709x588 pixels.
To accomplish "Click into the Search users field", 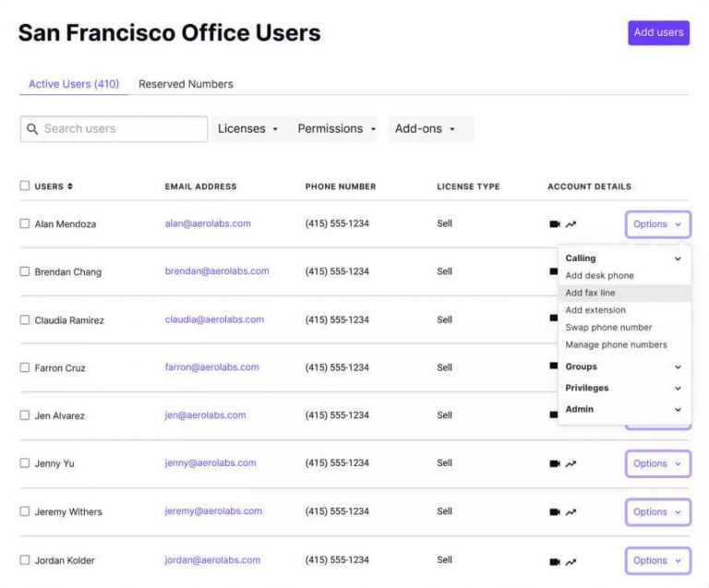I will (x=122, y=129).
